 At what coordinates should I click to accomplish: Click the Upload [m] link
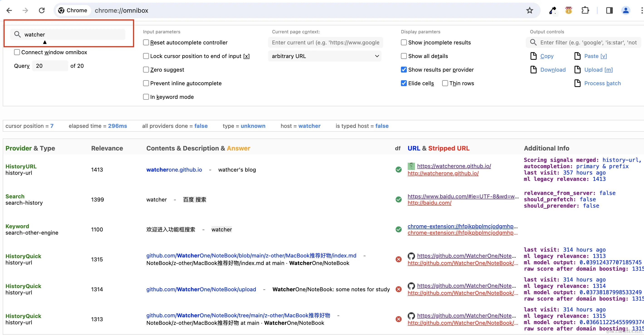[x=598, y=70]
